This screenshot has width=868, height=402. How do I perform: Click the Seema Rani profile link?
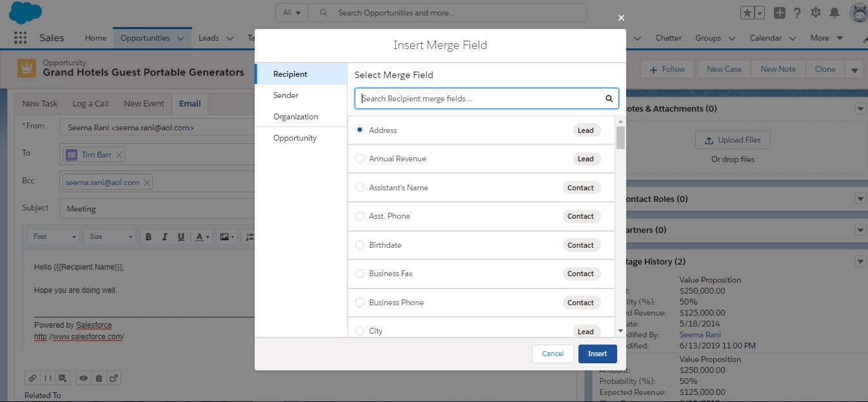700,334
